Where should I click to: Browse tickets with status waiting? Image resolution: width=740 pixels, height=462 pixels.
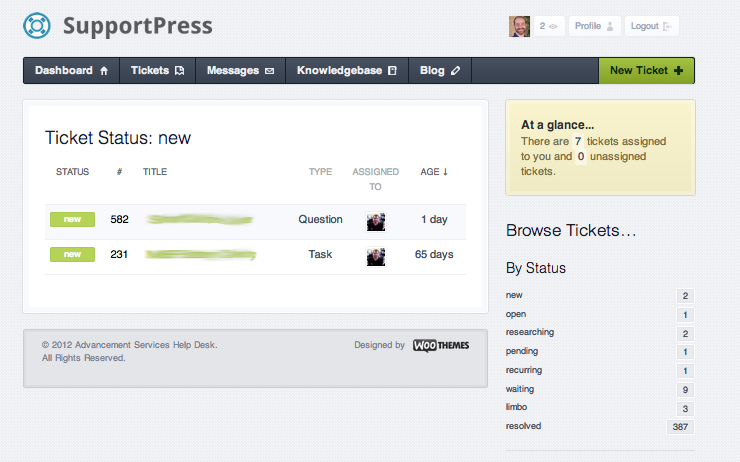tap(520, 388)
